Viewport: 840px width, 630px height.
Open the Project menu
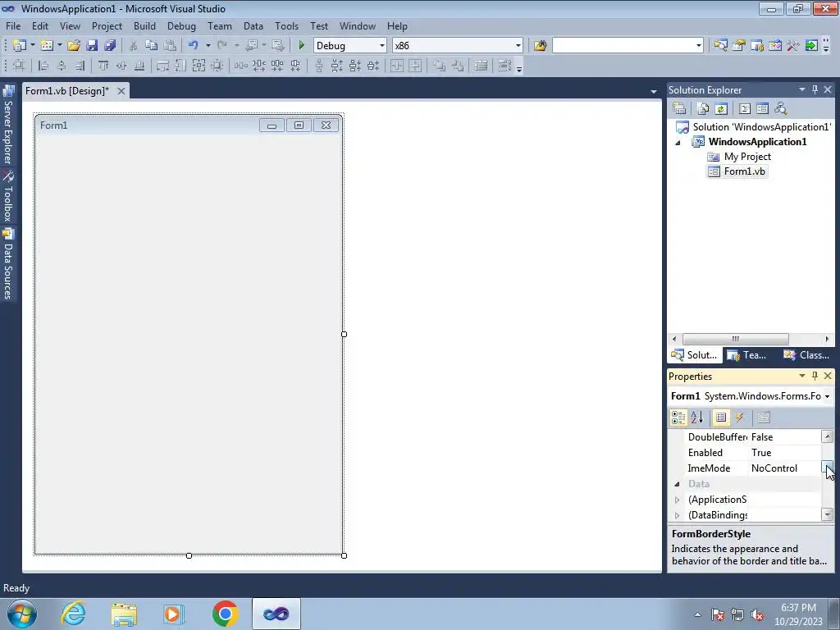[107, 25]
